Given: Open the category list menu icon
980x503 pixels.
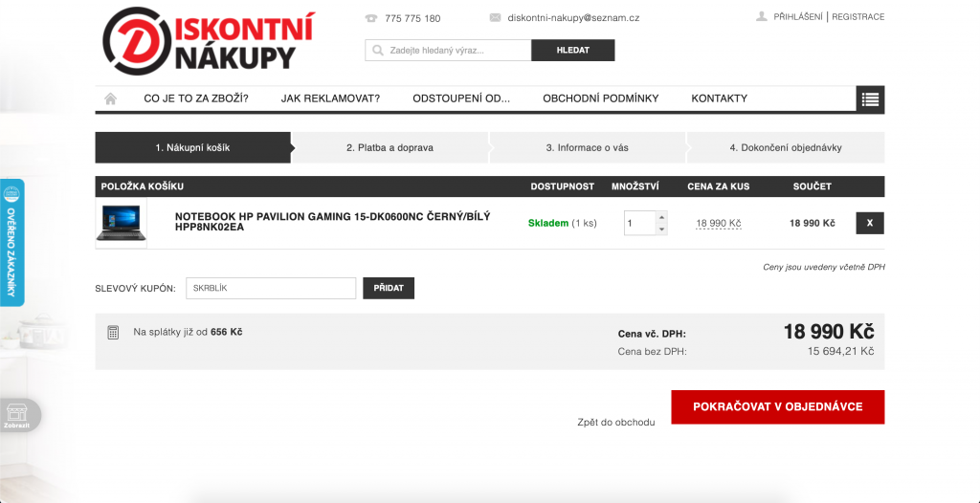Looking at the screenshot, I should coord(870,98).
